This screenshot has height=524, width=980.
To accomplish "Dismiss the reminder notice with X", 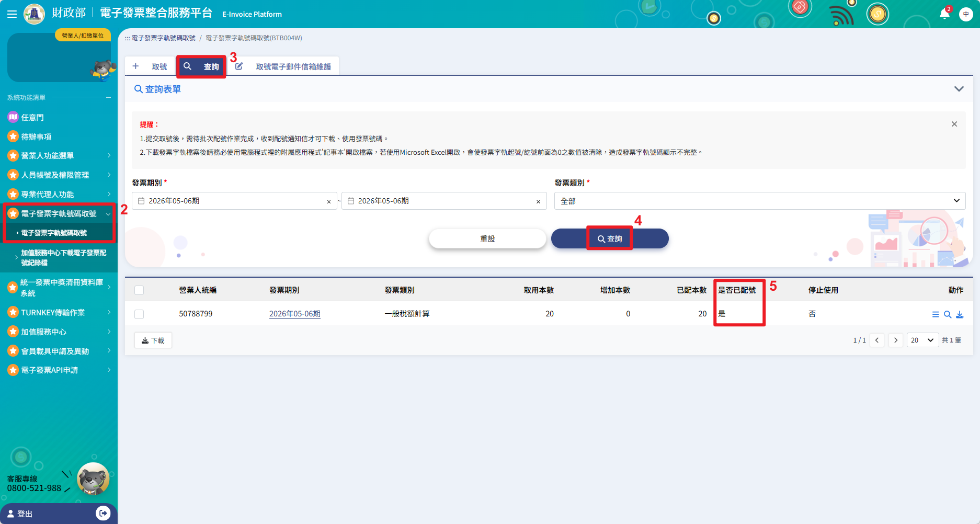I will tap(954, 124).
